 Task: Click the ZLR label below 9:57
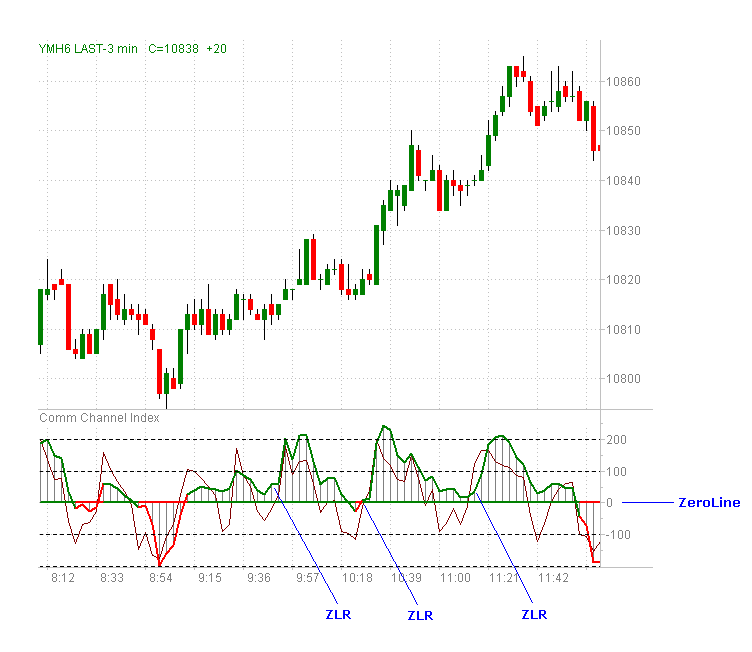[x=338, y=615]
